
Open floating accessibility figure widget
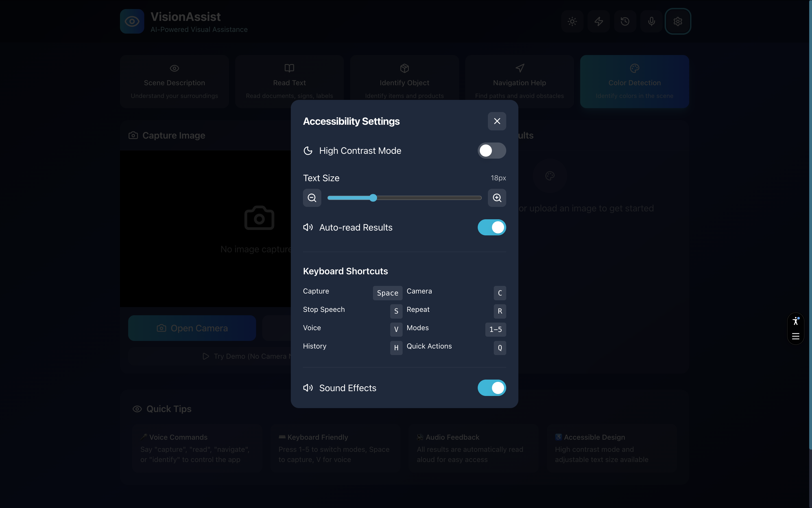coord(796,321)
